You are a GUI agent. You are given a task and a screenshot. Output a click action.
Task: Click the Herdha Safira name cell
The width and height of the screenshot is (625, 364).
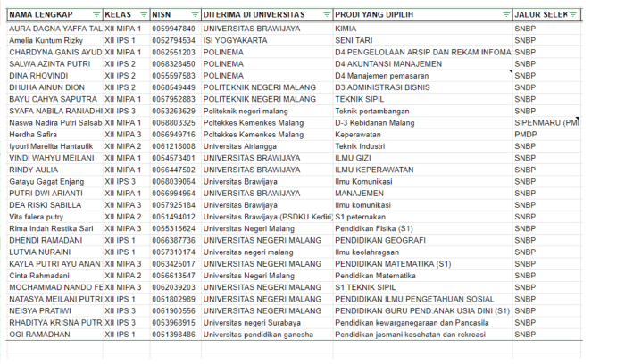[33, 134]
